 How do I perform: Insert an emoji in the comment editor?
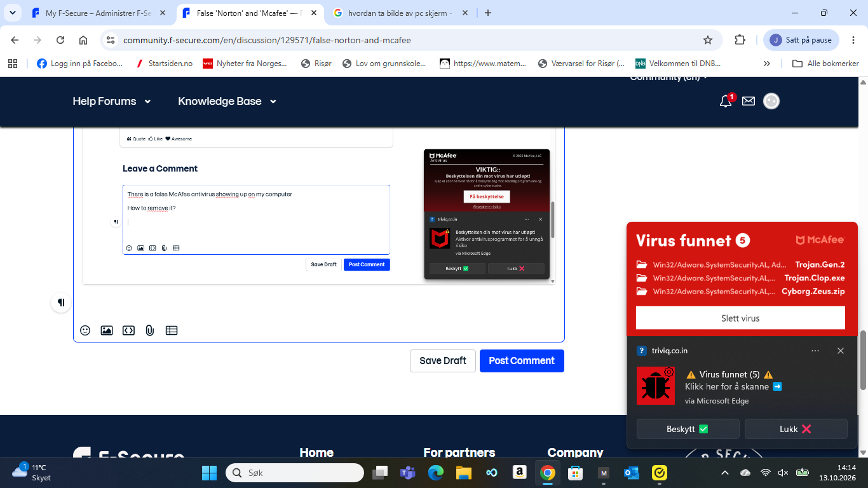click(85, 330)
